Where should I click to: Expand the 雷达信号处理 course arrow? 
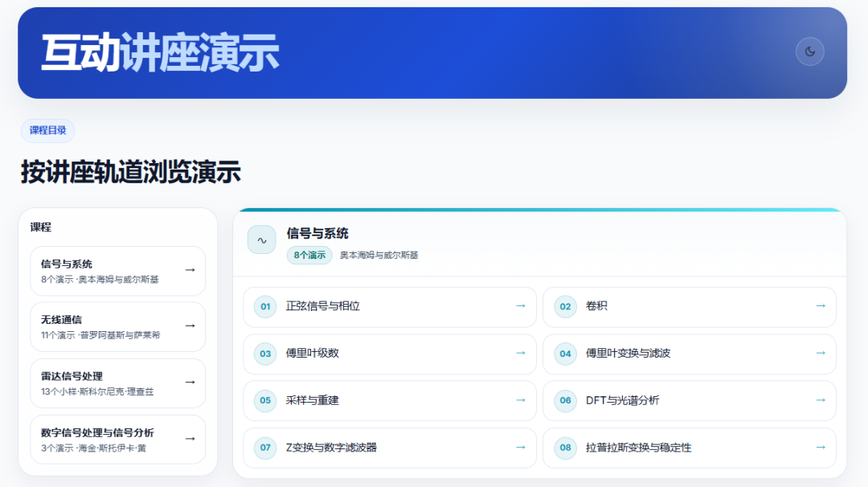tap(190, 383)
